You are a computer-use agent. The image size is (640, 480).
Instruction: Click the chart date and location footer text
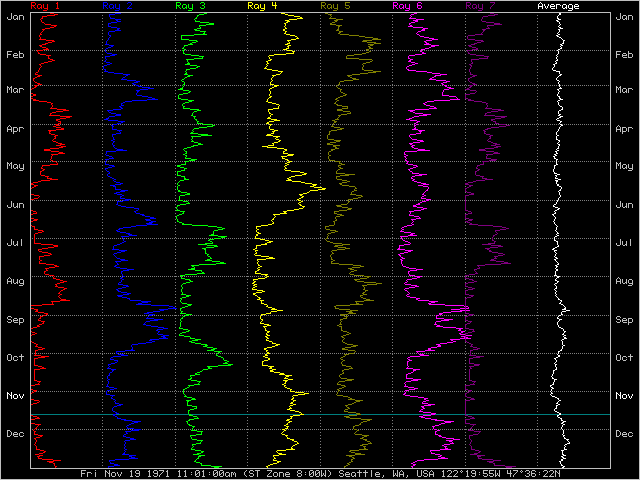pyautogui.click(x=319, y=474)
